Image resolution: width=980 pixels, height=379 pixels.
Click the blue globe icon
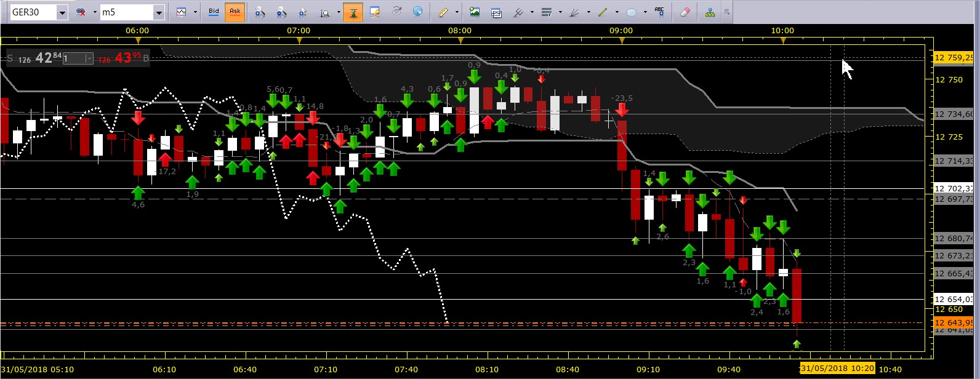[x=417, y=12]
